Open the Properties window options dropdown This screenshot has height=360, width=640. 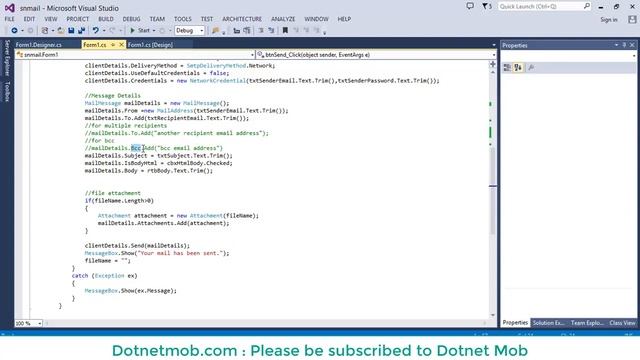(x=616, y=45)
